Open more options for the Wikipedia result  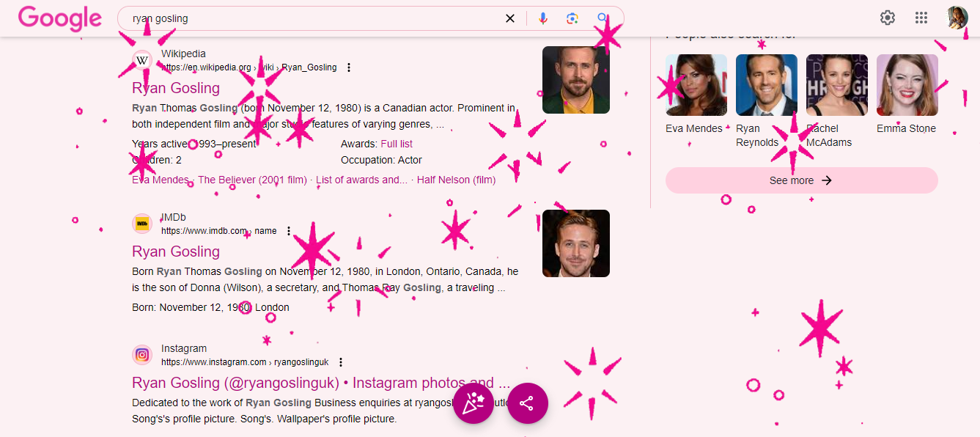point(349,67)
